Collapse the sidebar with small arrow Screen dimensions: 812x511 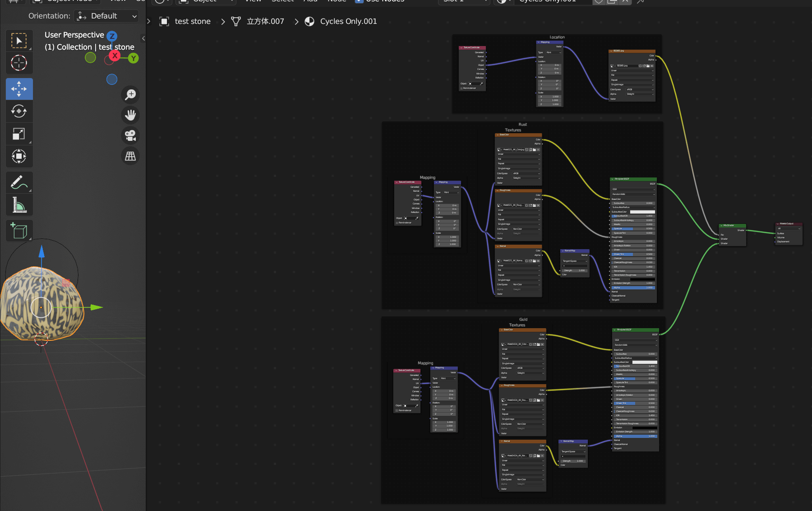[143, 38]
